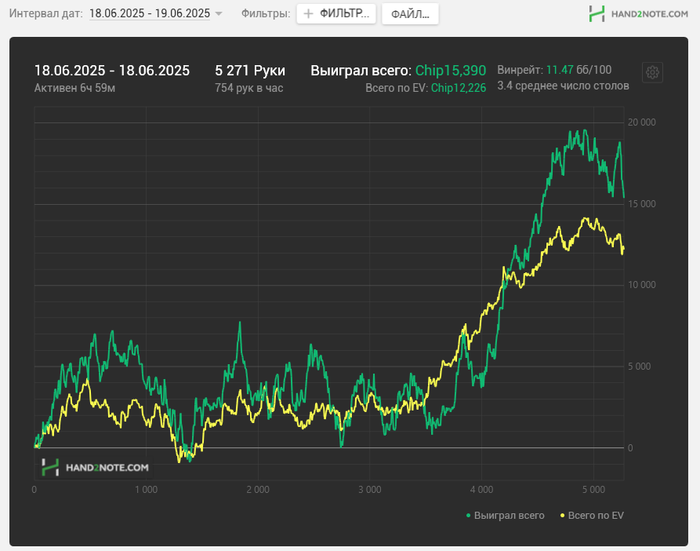Viewport: 700px width, 551px height.
Task: Select the total won value Chip15,390
Action: click(x=450, y=71)
